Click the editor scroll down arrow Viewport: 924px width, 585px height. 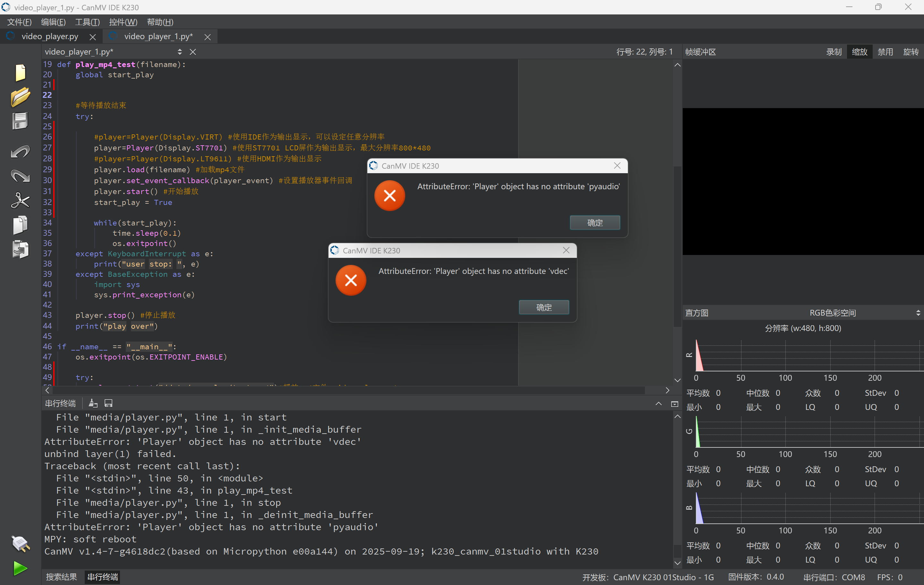[x=678, y=380]
